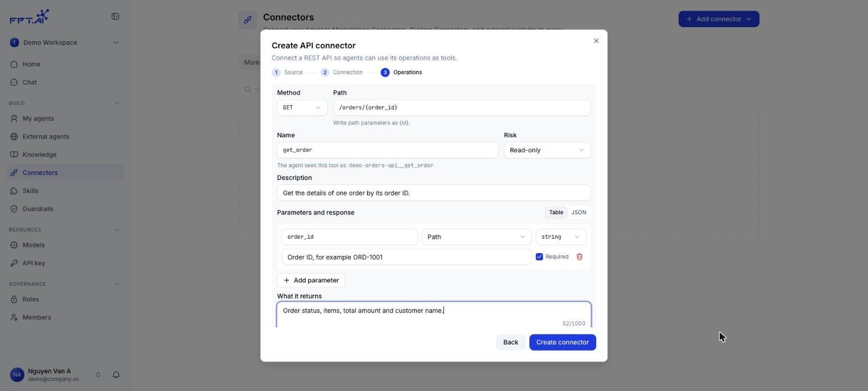Click the External agents globe icon

click(x=14, y=137)
